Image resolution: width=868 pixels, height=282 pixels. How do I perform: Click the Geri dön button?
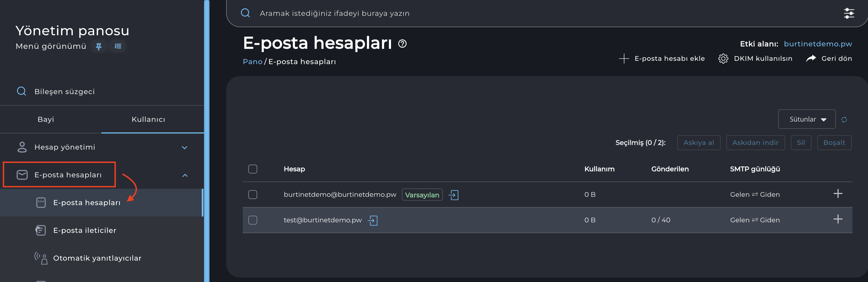(829, 59)
